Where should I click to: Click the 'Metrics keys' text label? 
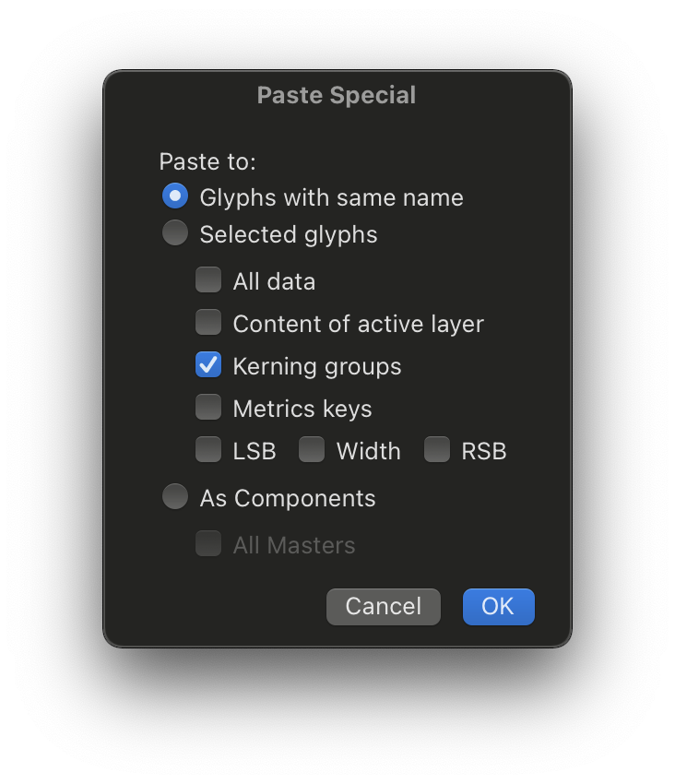coord(302,409)
